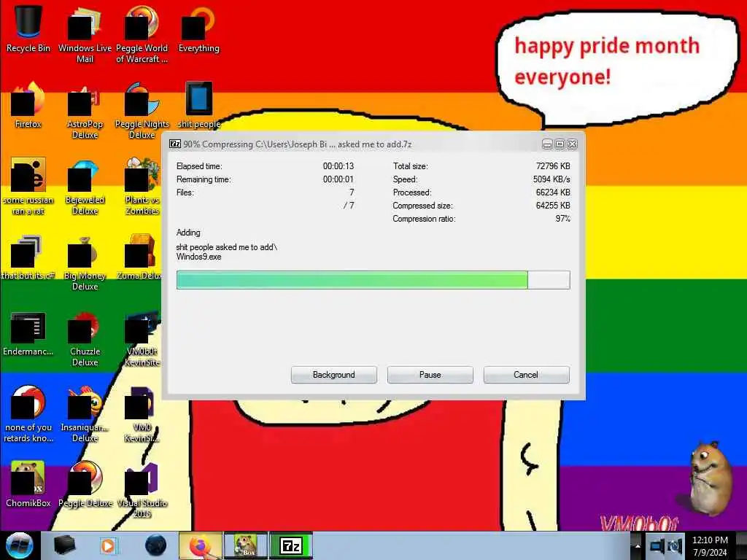Select AstroPop Deluxe desktop icon
Viewport: 747px width, 560px height.
pos(85,111)
